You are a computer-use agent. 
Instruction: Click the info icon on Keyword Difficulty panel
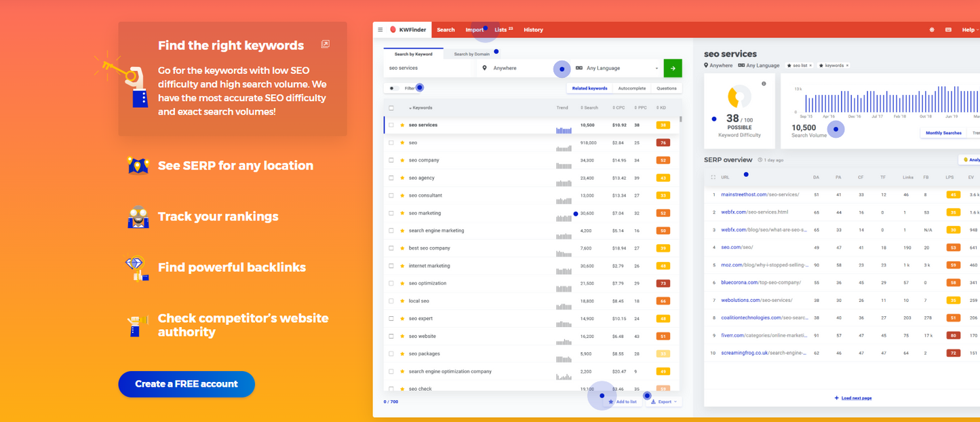(x=765, y=83)
